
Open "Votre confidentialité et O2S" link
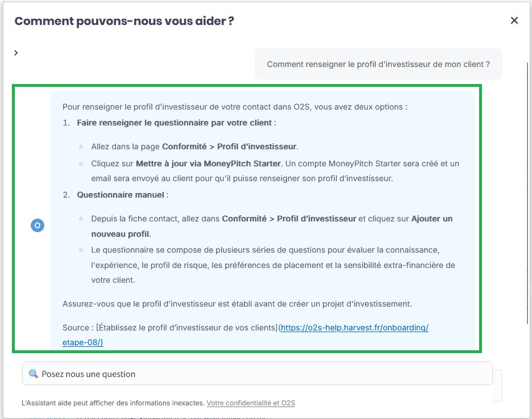point(251,403)
